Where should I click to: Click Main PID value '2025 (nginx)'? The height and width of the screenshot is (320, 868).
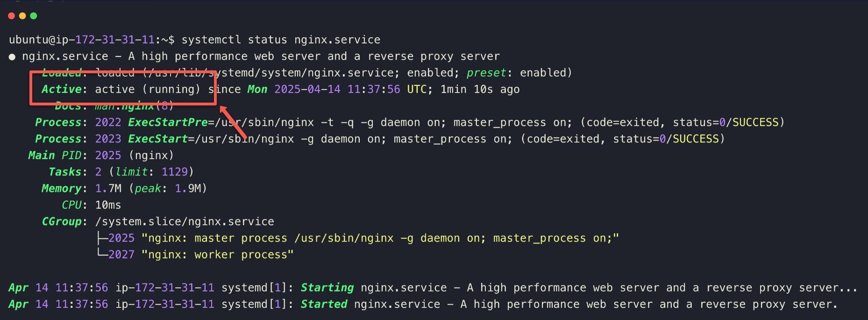pyautogui.click(x=135, y=155)
